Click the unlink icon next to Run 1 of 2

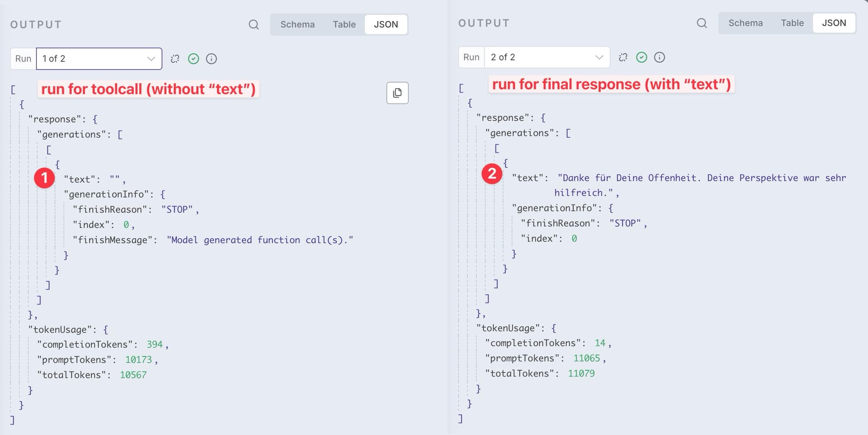click(175, 58)
